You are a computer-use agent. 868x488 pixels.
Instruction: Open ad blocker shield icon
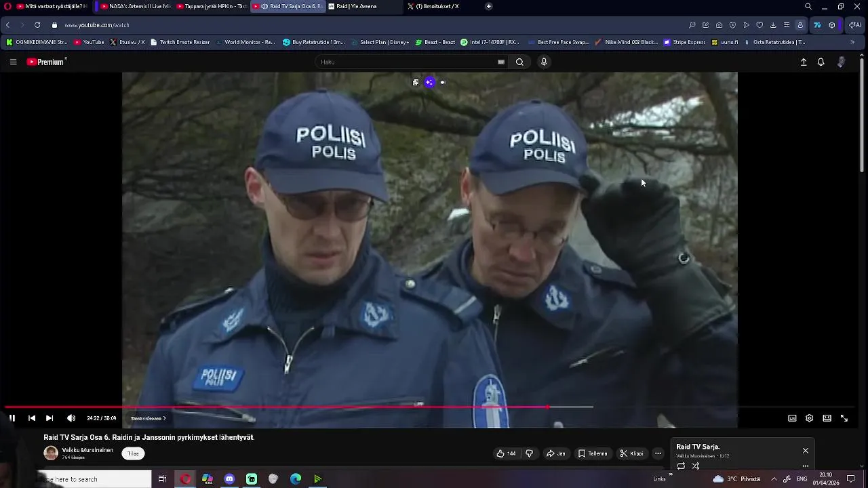(732, 25)
